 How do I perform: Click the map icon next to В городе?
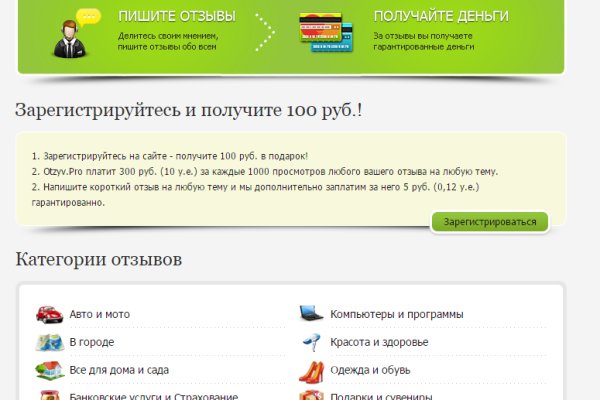(x=49, y=342)
